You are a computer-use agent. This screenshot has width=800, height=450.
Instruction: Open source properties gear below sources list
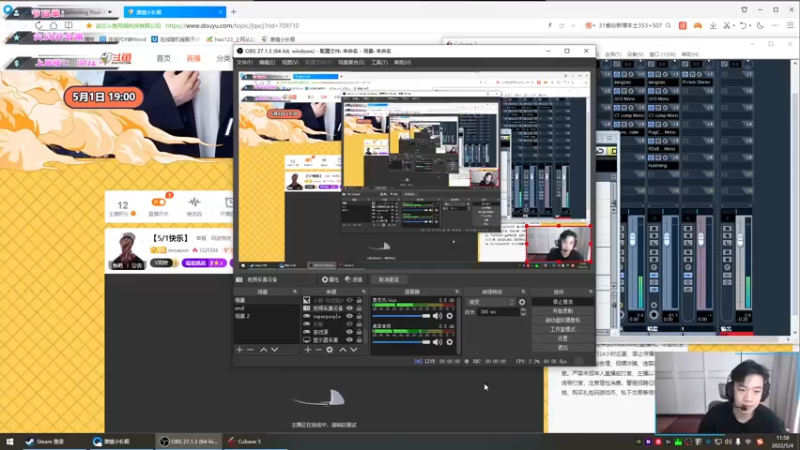pyautogui.click(x=330, y=349)
